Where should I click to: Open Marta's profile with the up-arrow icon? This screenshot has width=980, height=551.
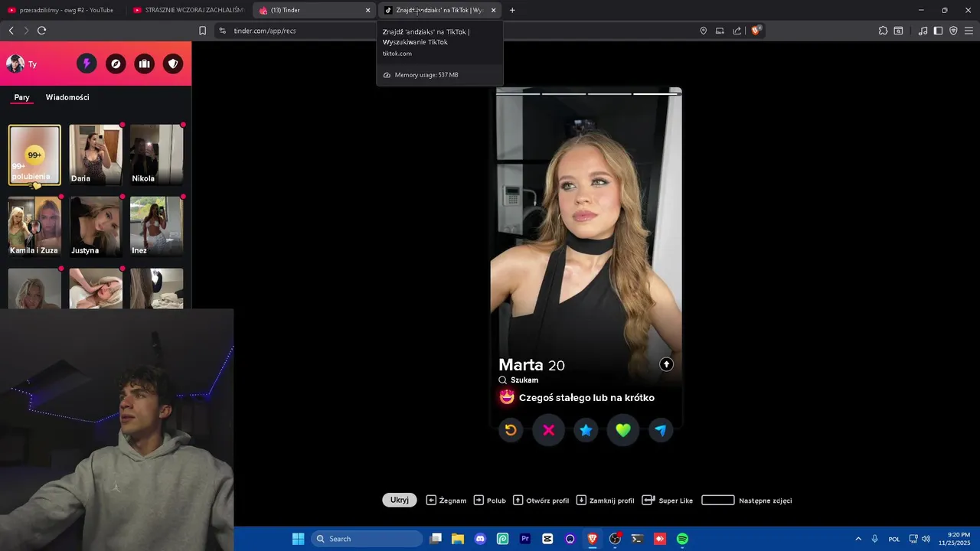(x=666, y=364)
